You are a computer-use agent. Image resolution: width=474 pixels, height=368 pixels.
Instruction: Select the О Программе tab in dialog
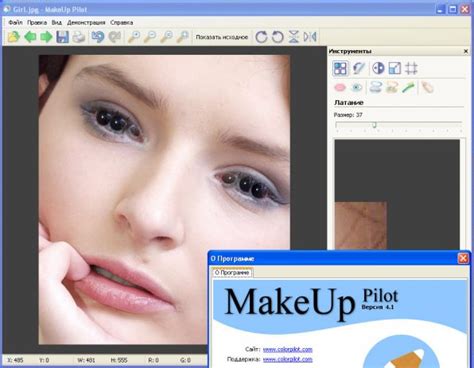coord(232,272)
